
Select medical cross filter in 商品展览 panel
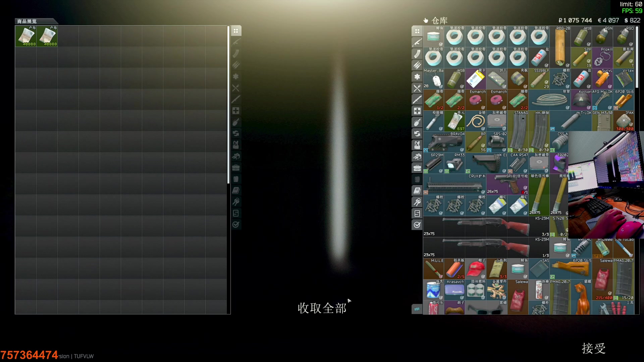pos(236,111)
